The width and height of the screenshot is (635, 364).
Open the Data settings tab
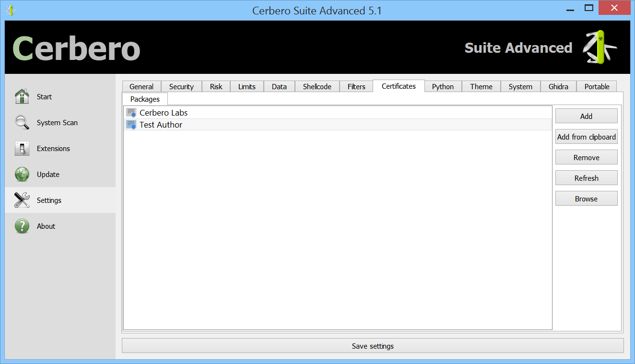[279, 86]
